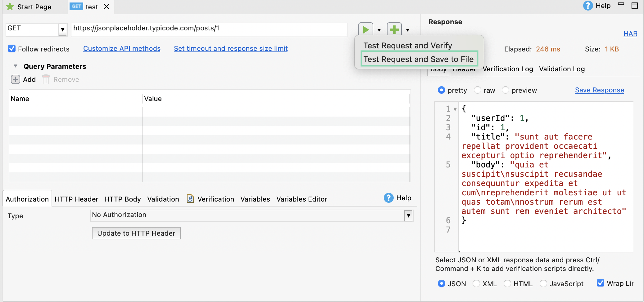Open the Validation Log tab
644x302 pixels.
pyautogui.click(x=562, y=69)
